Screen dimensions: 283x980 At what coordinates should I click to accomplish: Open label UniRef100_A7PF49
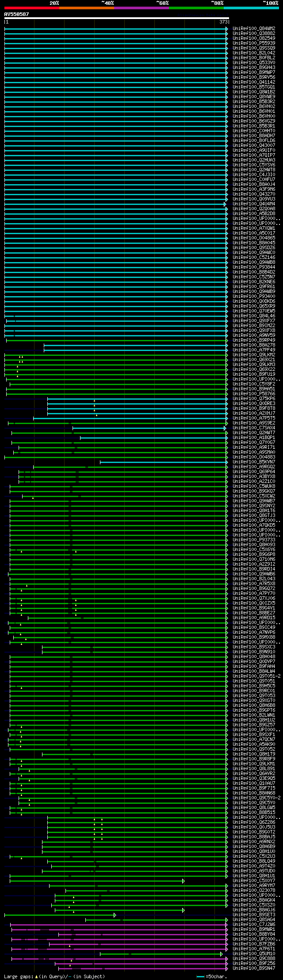[254, 350]
